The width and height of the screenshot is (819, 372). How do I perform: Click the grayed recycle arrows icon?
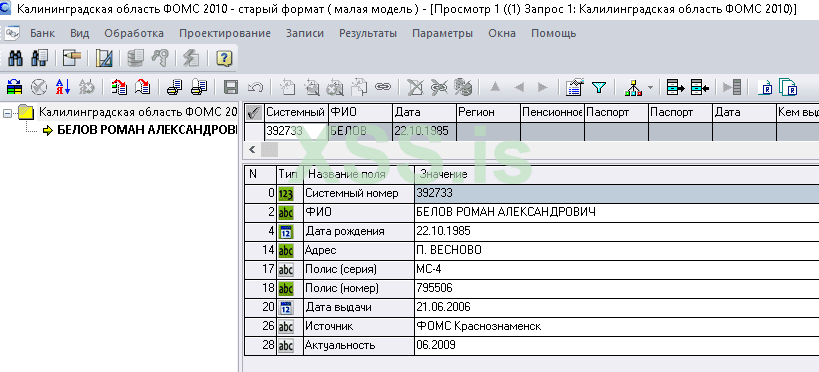[x=87, y=87]
